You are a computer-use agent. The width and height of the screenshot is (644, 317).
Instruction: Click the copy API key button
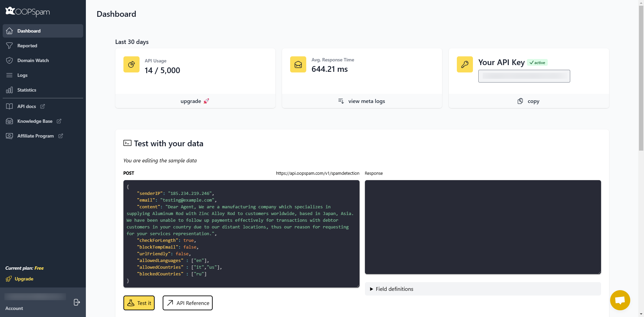click(529, 101)
